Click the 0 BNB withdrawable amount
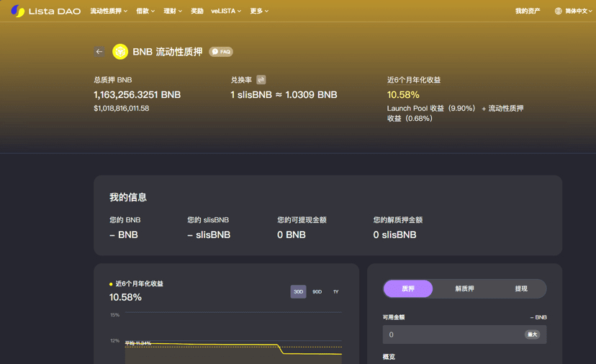 (x=291, y=235)
